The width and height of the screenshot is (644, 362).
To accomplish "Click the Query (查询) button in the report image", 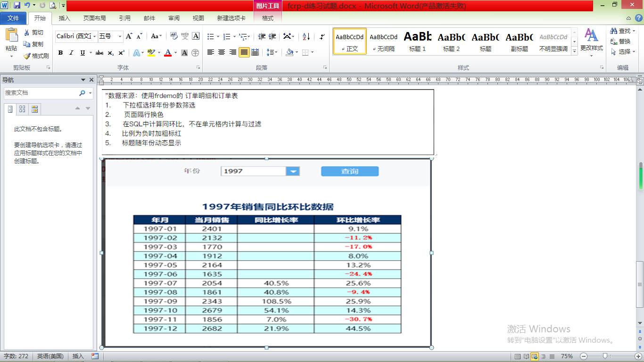I will 350,172.
